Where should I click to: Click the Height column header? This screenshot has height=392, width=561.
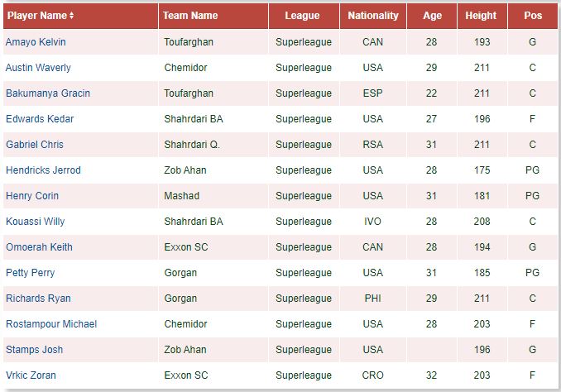481,16
